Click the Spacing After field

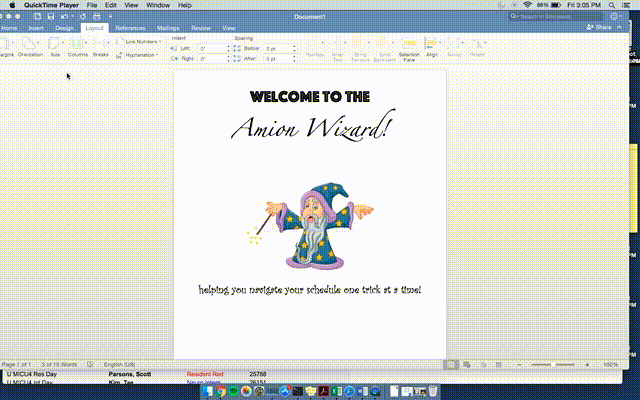click(278, 59)
